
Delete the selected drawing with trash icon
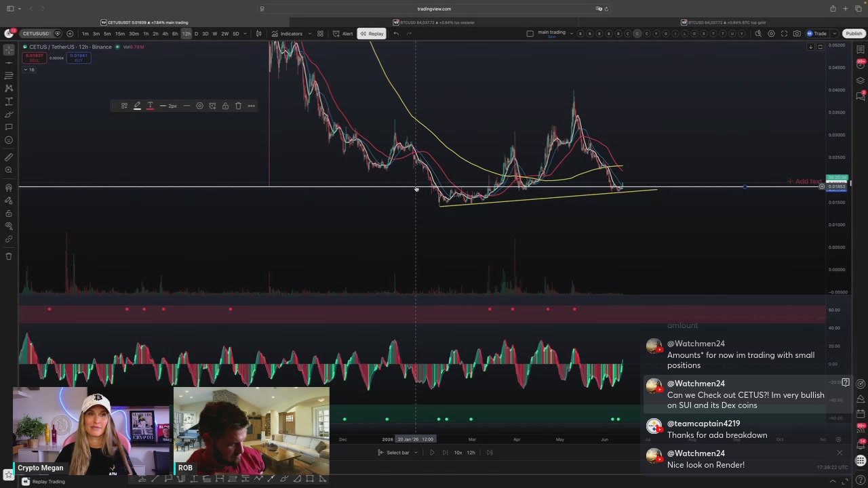coord(238,106)
